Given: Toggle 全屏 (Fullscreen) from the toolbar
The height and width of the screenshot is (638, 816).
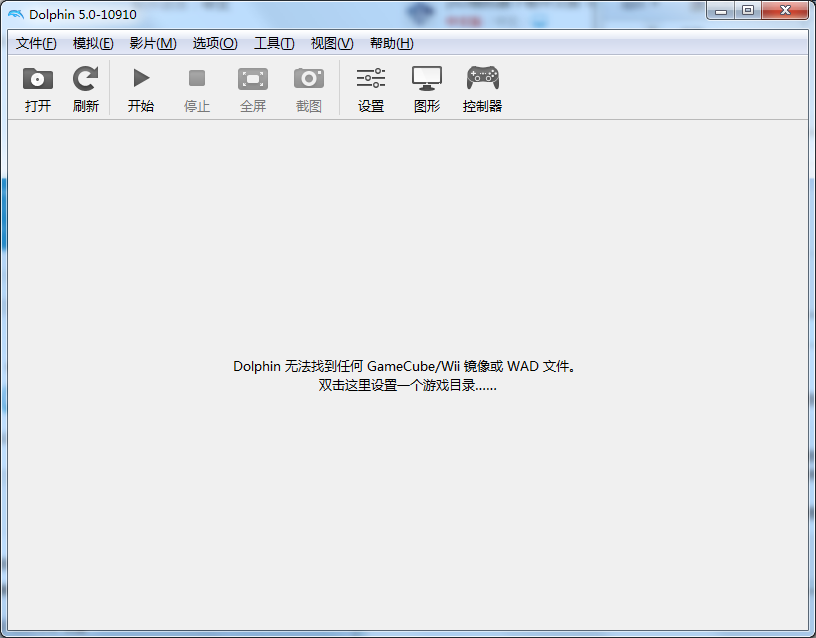Looking at the screenshot, I should pyautogui.click(x=253, y=80).
